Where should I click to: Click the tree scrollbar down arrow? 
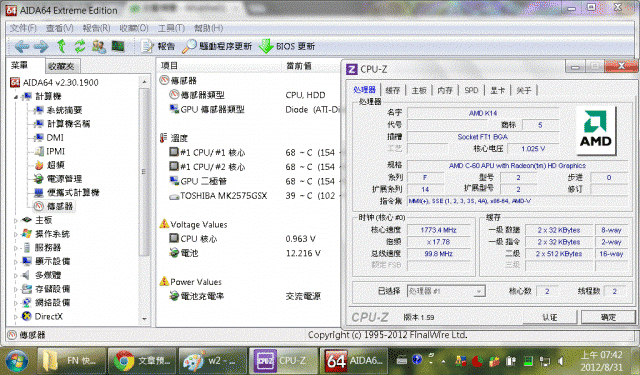click(x=144, y=319)
